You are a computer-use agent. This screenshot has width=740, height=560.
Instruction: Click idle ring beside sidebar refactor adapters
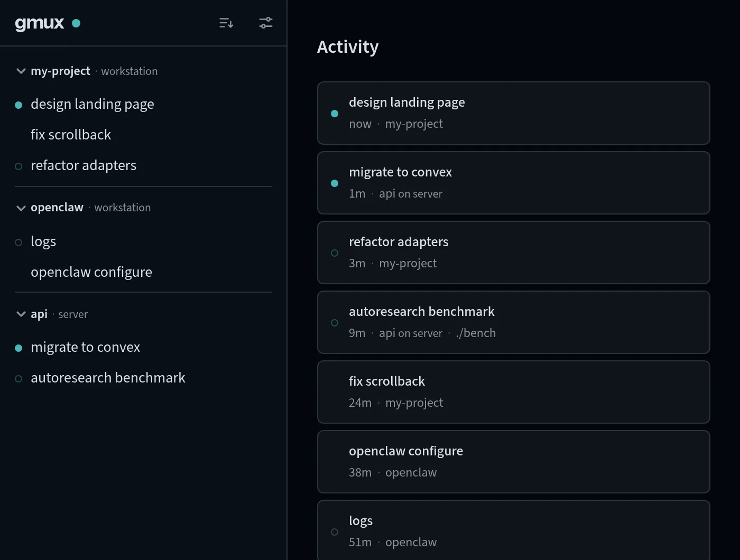click(x=18, y=166)
